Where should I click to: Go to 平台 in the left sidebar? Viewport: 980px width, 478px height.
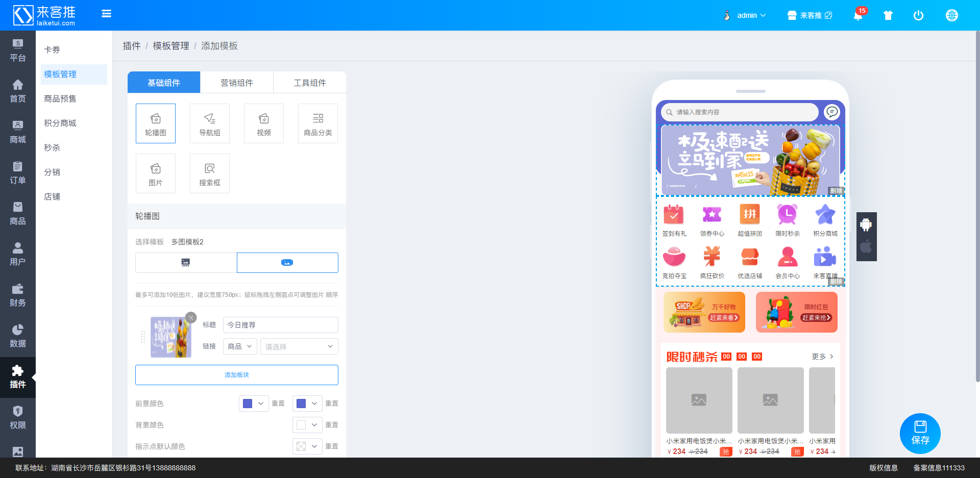point(18,51)
